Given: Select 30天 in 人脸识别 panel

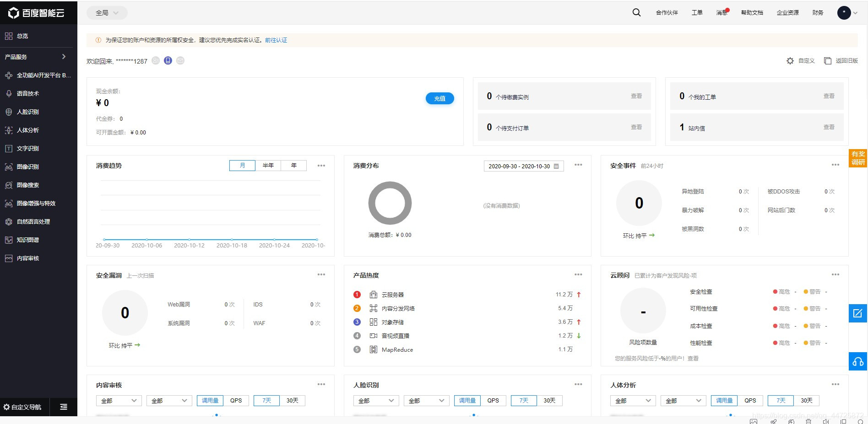Looking at the screenshot, I should pyautogui.click(x=549, y=400).
